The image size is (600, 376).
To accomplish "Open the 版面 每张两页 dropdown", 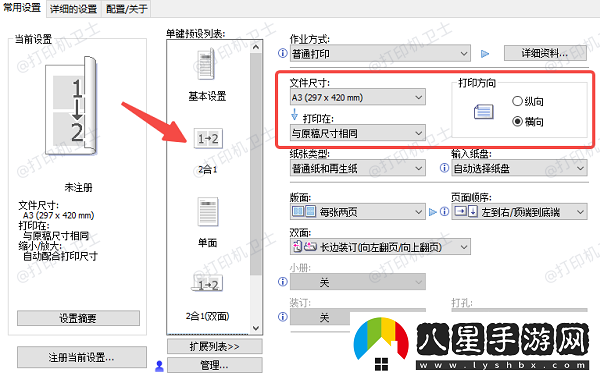I will (x=357, y=212).
